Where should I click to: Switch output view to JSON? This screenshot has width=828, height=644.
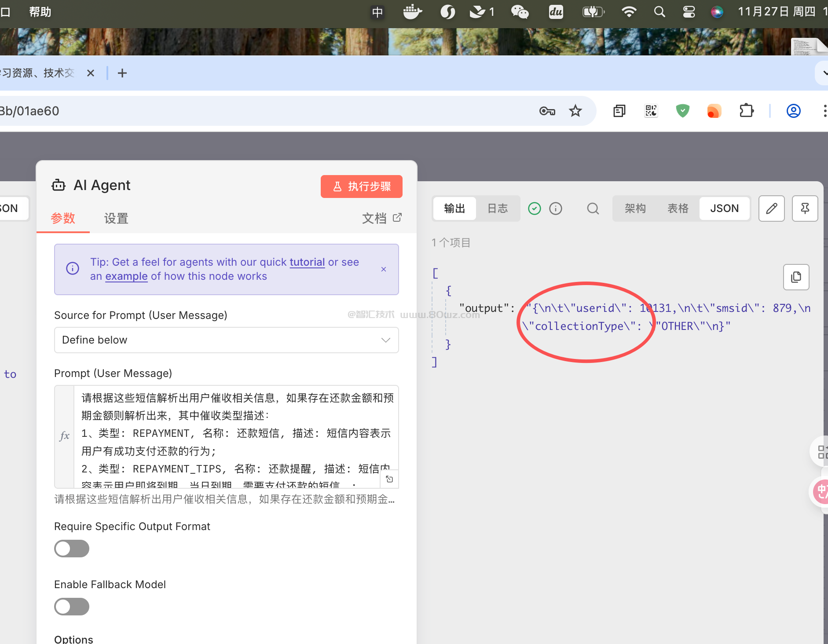point(724,209)
